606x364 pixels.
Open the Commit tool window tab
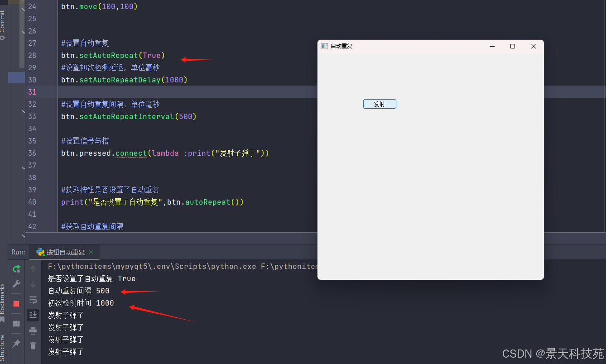click(x=3, y=25)
